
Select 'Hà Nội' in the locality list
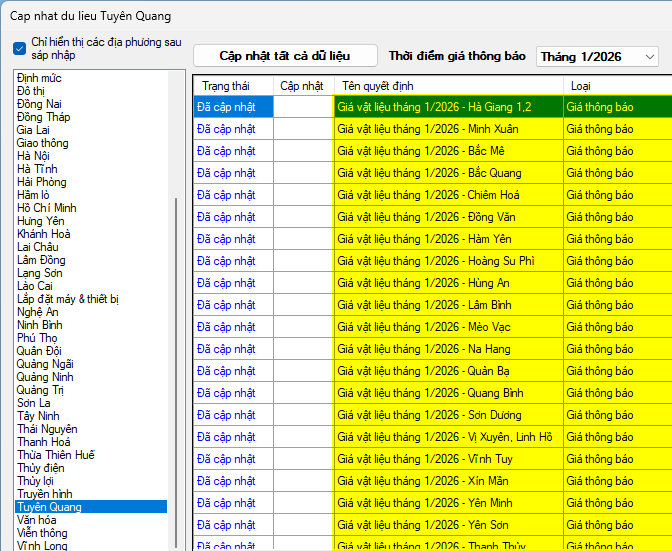click(x=34, y=156)
